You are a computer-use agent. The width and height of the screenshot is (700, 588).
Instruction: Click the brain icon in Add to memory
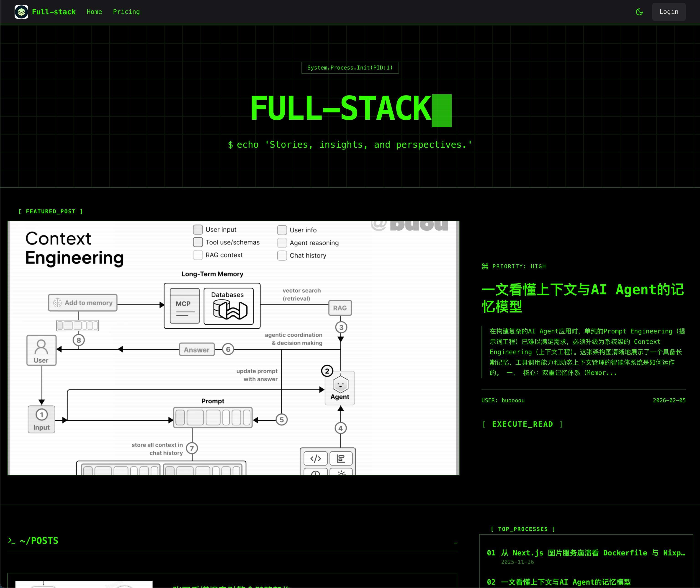pyautogui.click(x=57, y=303)
